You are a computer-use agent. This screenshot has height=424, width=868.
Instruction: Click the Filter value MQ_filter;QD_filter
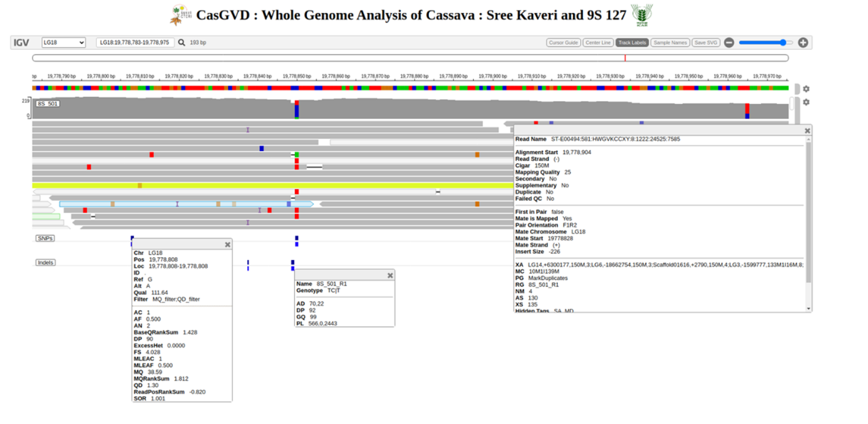pos(176,299)
